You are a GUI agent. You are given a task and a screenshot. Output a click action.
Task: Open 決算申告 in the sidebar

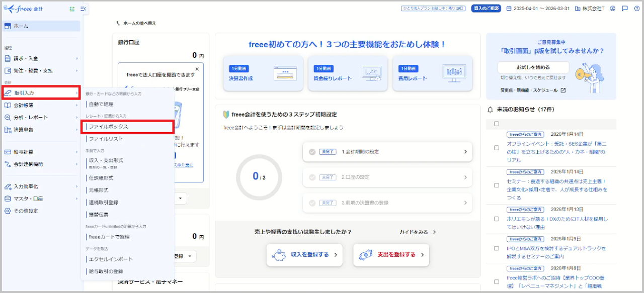(x=41, y=130)
